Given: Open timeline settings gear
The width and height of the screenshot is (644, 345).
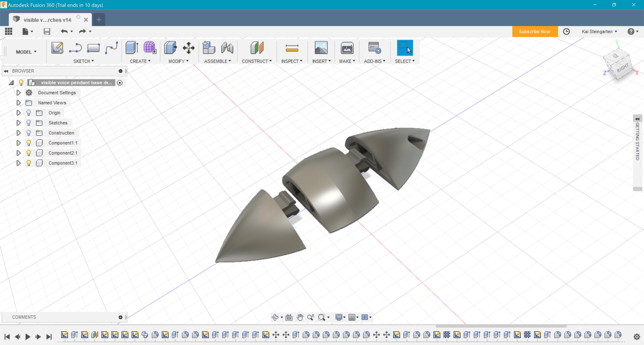Looking at the screenshot, I should [636, 337].
